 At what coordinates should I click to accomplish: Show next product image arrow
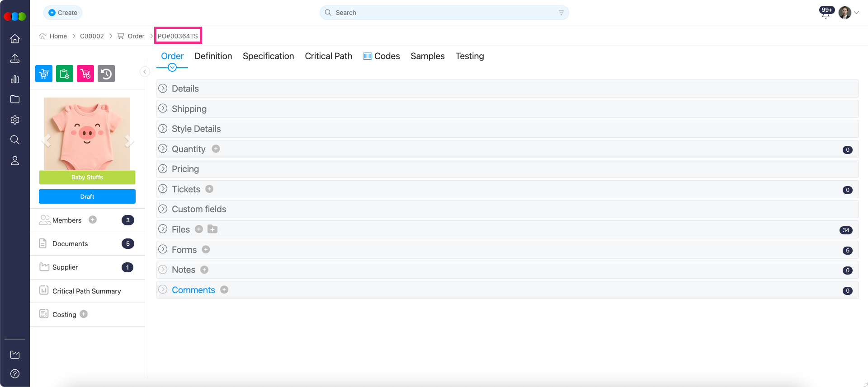pyautogui.click(x=128, y=141)
